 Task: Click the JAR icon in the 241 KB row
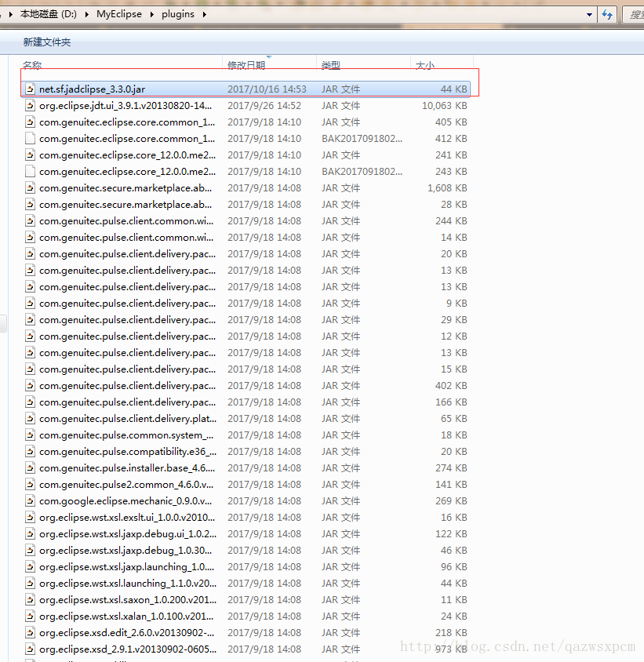(x=30, y=155)
